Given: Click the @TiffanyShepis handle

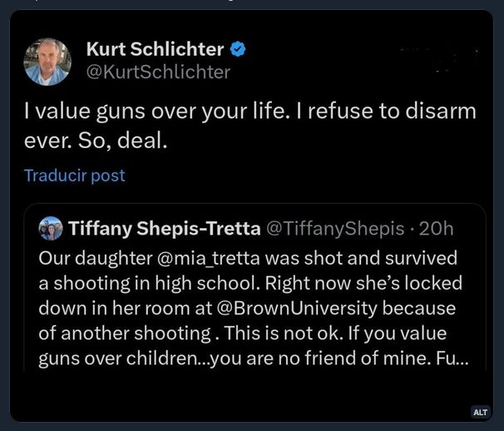Looking at the screenshot, I should [334, 229].
